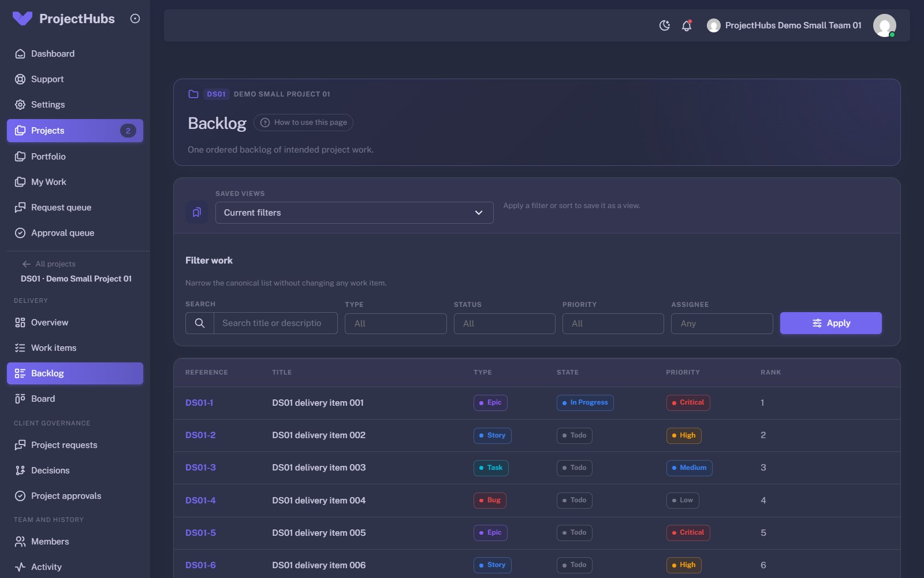Viewport: 924px width, 578px height.
Task: Select Projects in the sidebar
Action: [75, 131]
